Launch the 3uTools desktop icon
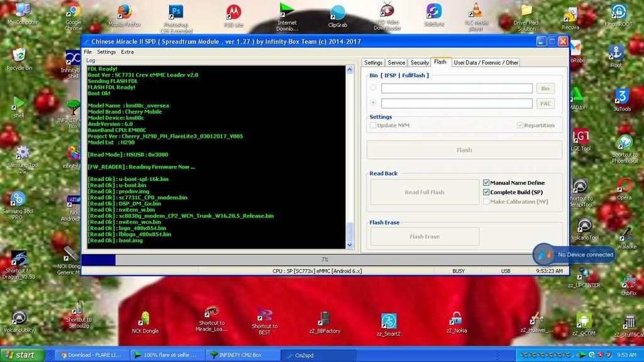 (621, 96)
